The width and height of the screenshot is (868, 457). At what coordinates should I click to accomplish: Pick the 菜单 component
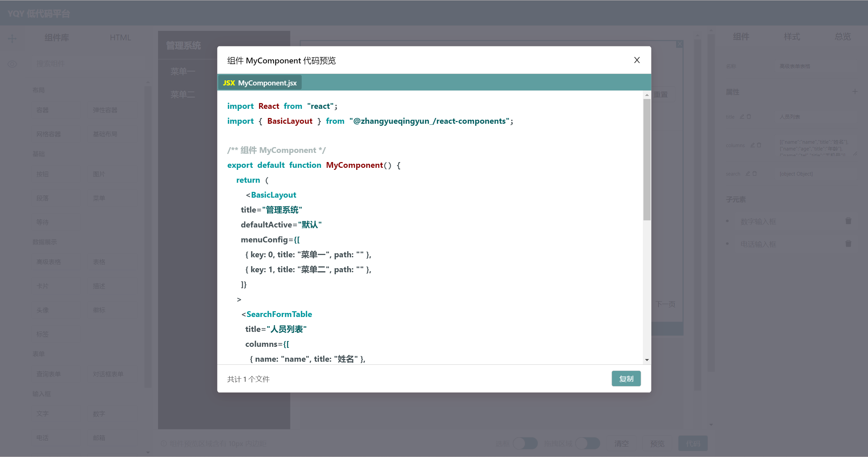[x=112, y=198]
